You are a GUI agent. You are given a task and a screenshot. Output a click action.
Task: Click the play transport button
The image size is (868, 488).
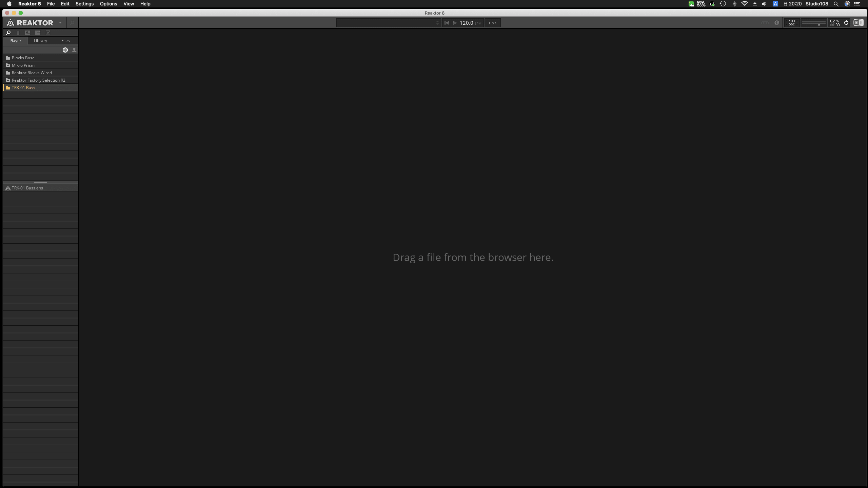(455, 23)
